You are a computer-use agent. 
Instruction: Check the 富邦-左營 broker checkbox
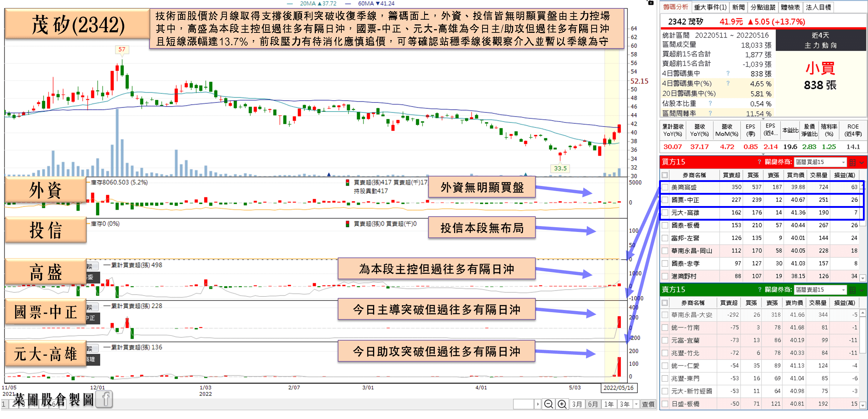pos(665,238)
